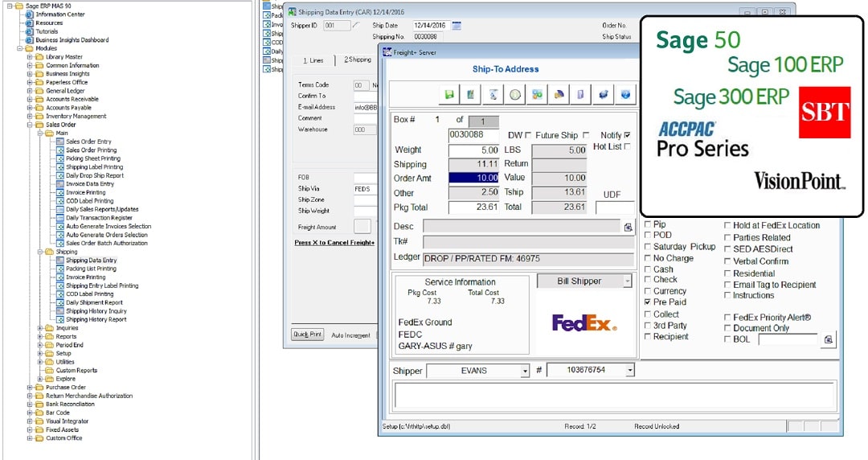The height and width of the screenshot is (460, 868).
Task: Click the blue help question mark icon
Action: [x=625, y=95]
